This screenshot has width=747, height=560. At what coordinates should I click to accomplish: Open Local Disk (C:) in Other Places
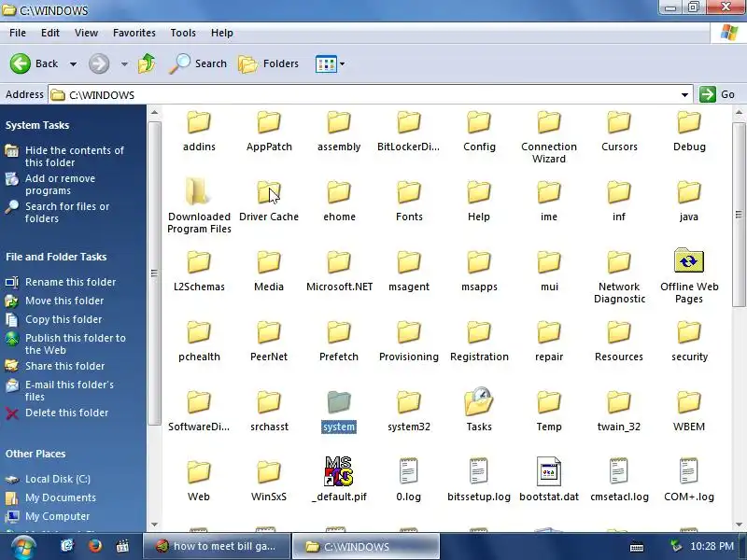pos(58,479)
